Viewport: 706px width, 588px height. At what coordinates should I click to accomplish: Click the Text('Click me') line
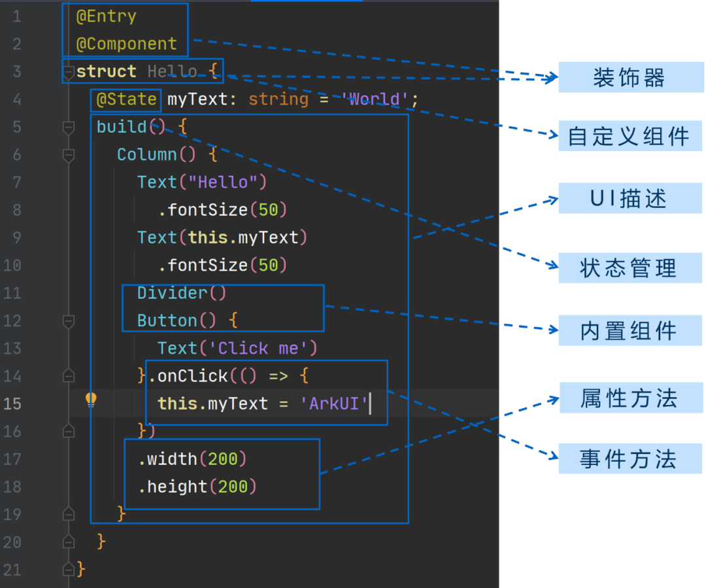tap(237, 349)
